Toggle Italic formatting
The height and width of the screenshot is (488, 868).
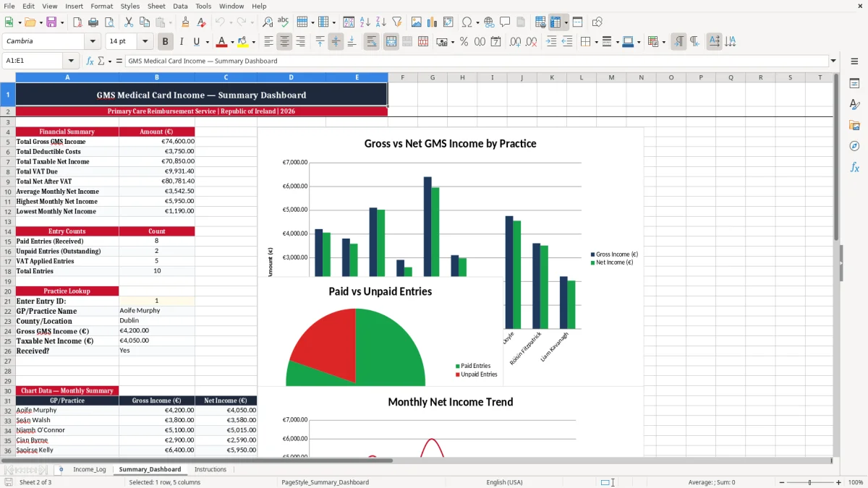coord(182,42)
